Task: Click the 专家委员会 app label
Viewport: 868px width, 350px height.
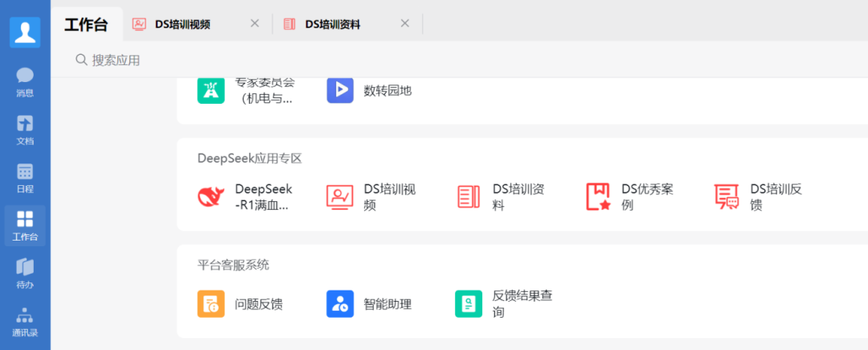Action: (264, 90)
